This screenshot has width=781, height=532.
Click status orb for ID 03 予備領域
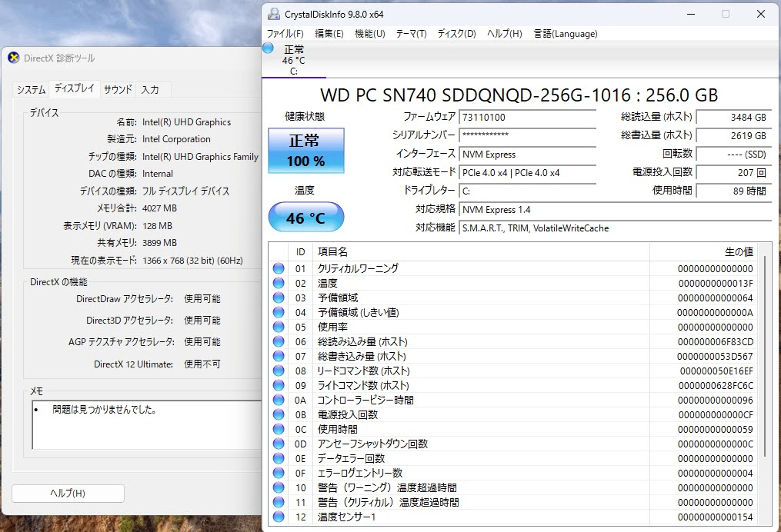tap(279, 298)
